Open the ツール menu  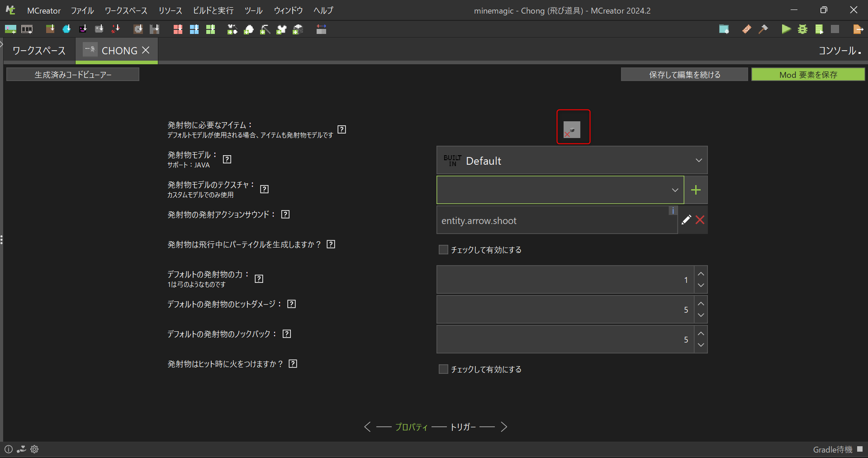[x=254, y=10]
